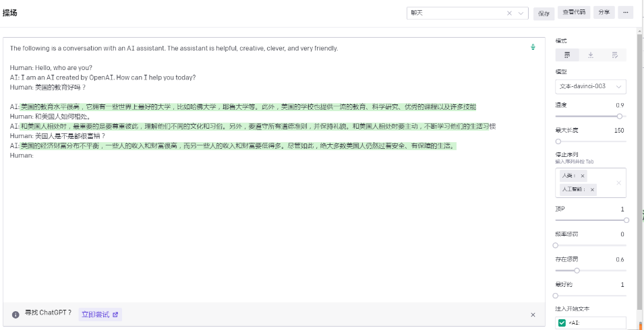Click the 保存 button
This screenshot has height=330, width=644.
(544, 13)
